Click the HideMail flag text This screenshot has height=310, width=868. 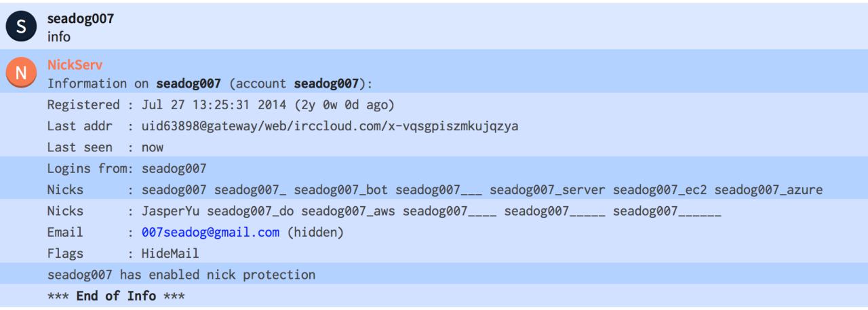[x=170, y=254]
